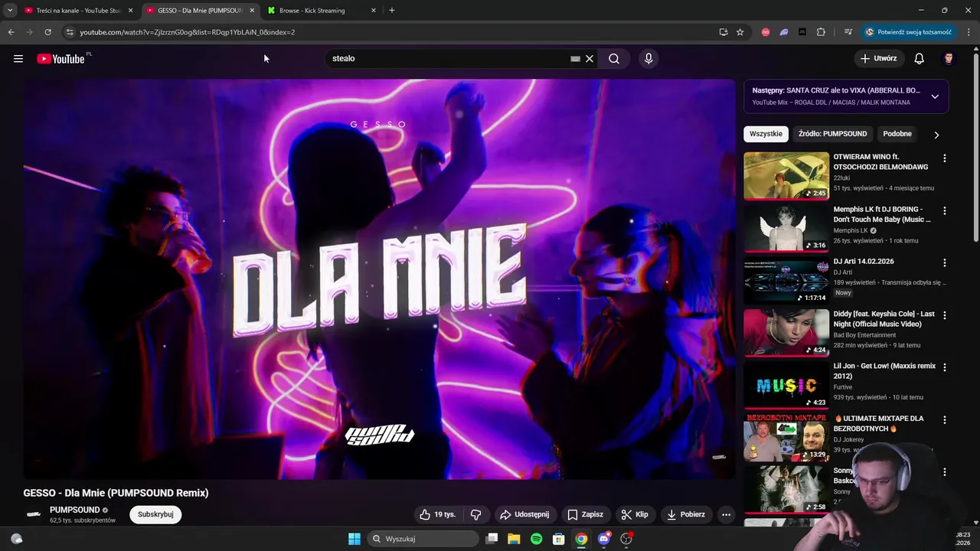Play the OTWIERAM WINO thumbnail
Image resolution: width=980 pixels, height=551 pixels.
pyautogui.click(x=786, y=175)
